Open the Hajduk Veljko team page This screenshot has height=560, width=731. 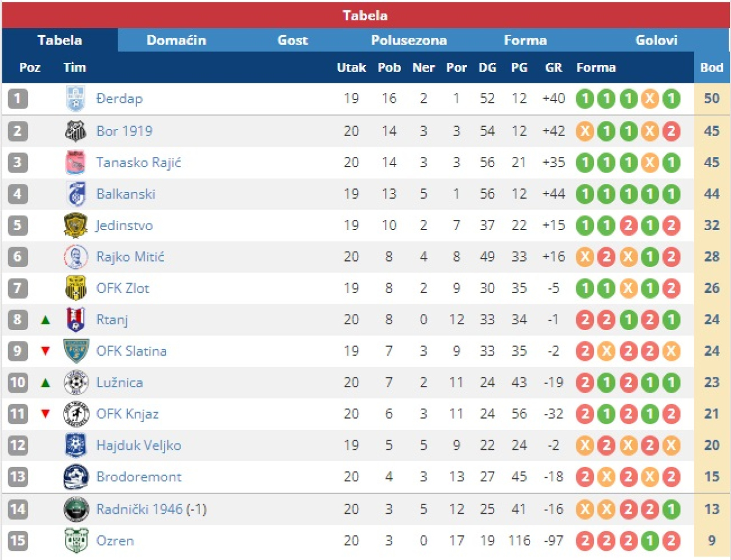point(139,445)
